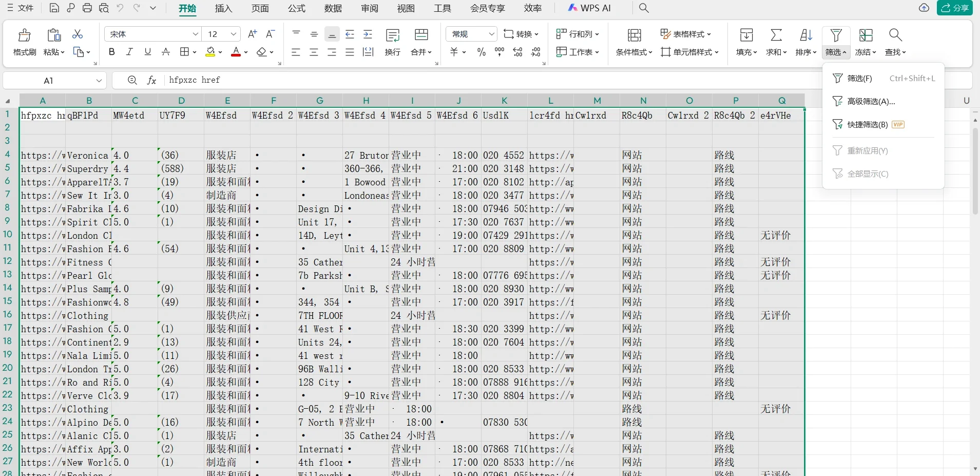Switch to the 数据 ribbon tab
Image resolution: width=980 pixels, height=476 pixels.
(332, 8)
